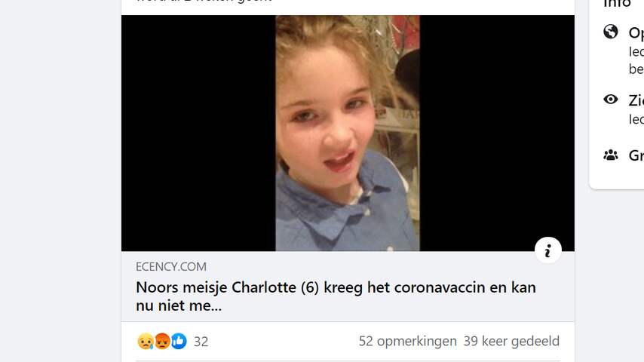
Task: Click the ECENCY.COM source domain
Action: point(171,267)
